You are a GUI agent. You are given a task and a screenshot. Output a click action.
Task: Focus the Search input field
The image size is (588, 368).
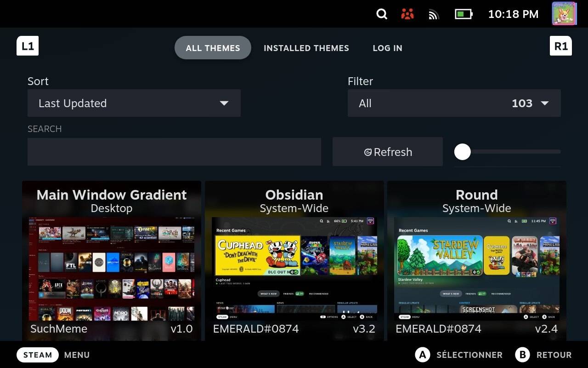point(174,152)
